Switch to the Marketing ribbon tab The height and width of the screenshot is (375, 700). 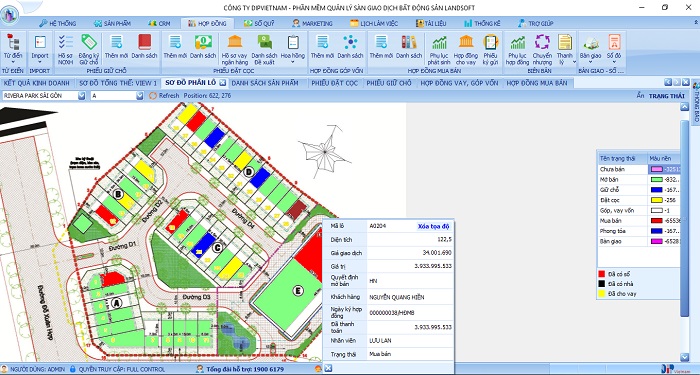pos(312,23)
